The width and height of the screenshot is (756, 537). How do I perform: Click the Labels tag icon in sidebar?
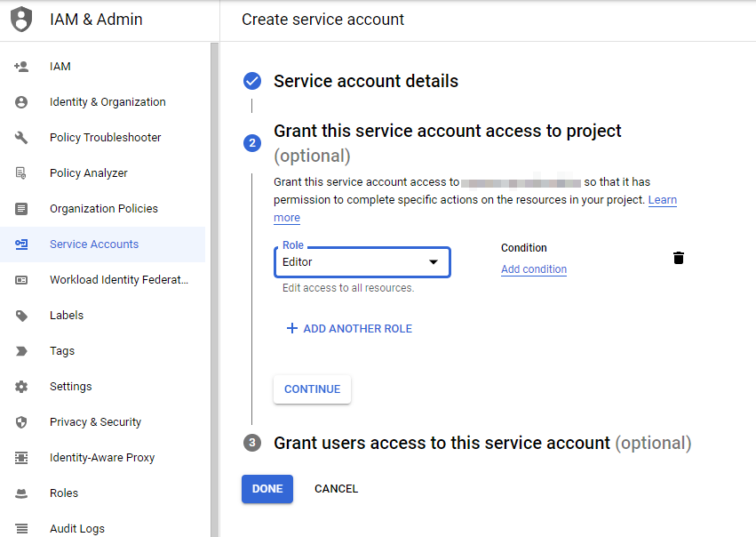click(x=21, y=316)
